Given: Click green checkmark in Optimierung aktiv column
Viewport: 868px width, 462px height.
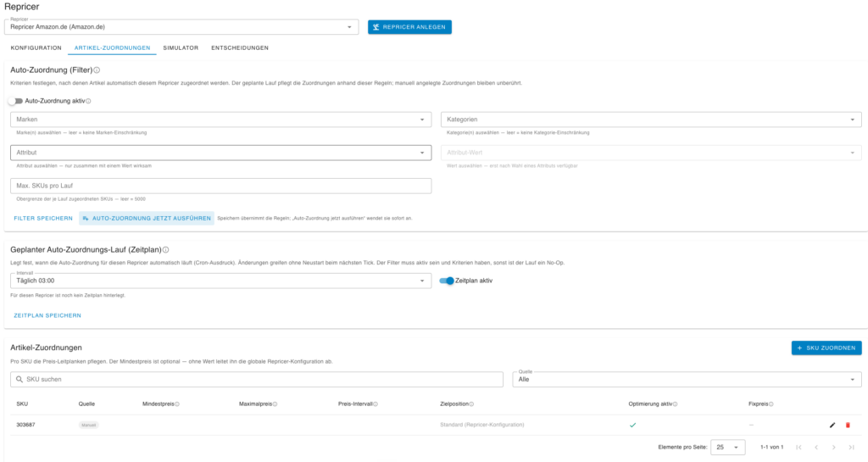Looking at the screenshot, I should [632, 425].
